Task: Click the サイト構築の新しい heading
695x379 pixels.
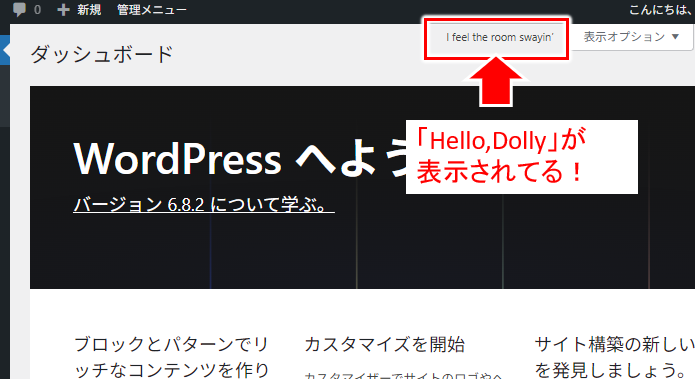Action: pos(615,357)
